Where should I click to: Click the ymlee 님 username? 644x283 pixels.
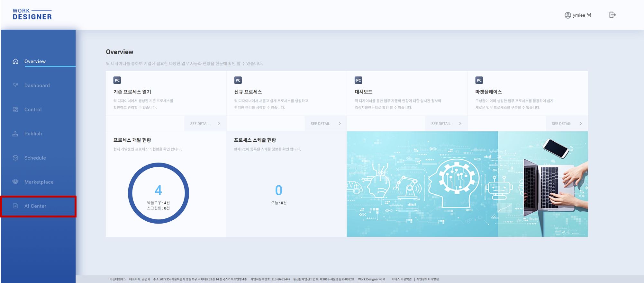click(x=582, y=15)
